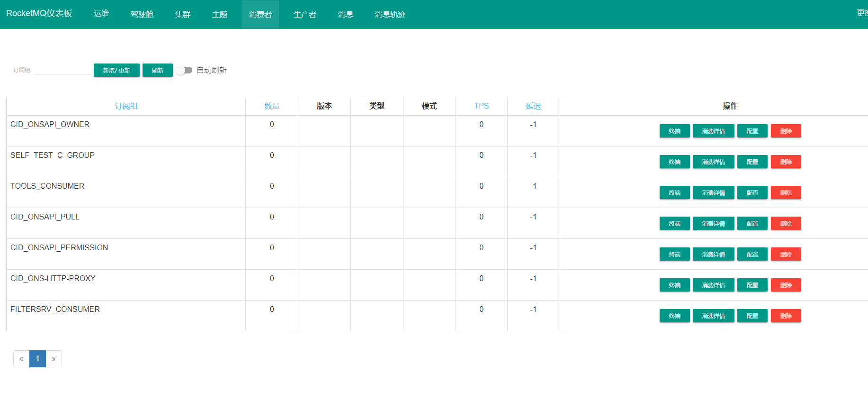Click 终端 for SELF_TEST_C_GROUP

coord(675,162)
